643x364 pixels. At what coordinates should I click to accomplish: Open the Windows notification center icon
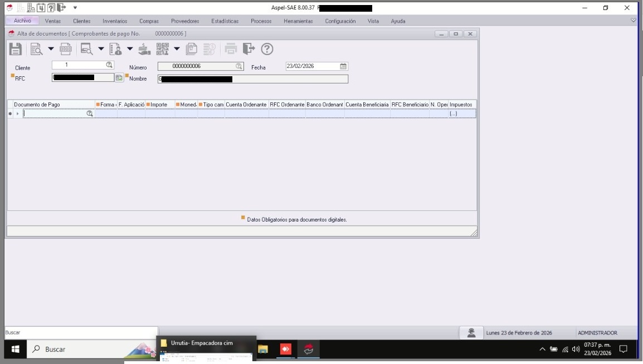623,350
